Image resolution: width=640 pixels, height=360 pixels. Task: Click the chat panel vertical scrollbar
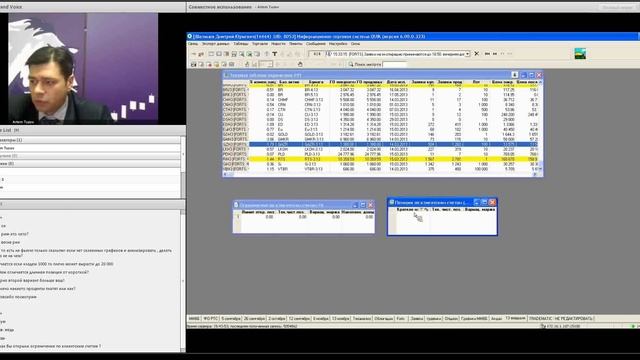[x=183, y=281]
